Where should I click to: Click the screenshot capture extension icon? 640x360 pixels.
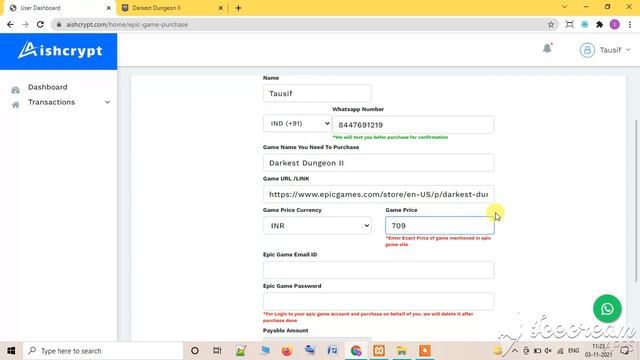(x=570, y=24)
